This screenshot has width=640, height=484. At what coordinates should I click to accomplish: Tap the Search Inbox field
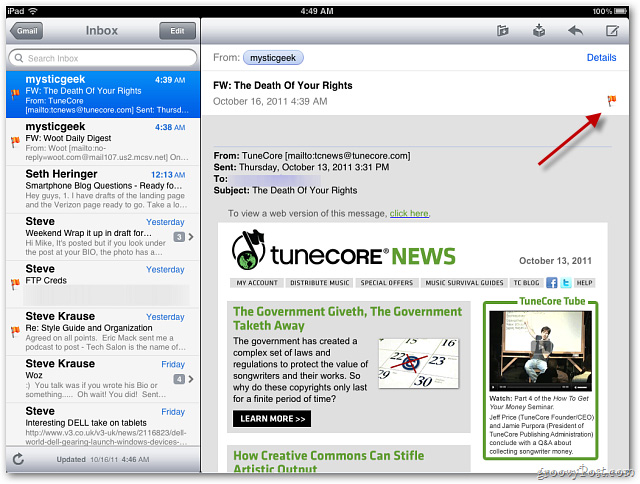pos(103,58)
